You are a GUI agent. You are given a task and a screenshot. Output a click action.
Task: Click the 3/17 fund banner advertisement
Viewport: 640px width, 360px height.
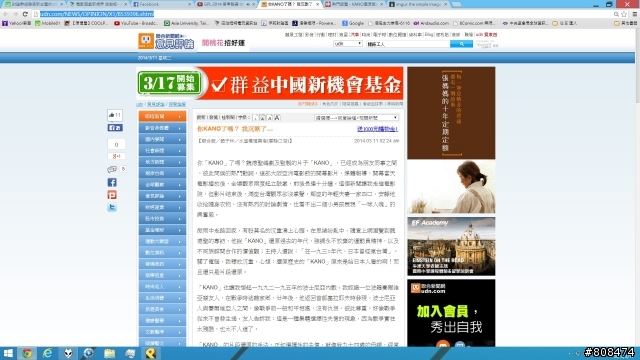coord(270,83)
